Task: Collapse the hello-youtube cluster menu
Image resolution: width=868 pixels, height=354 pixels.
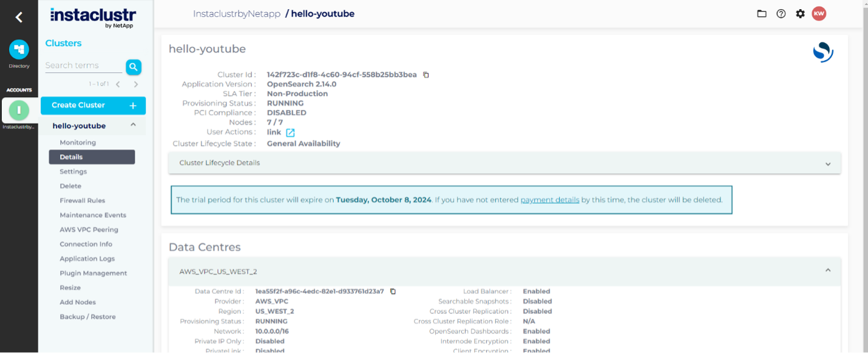Action: coord(134,125)
